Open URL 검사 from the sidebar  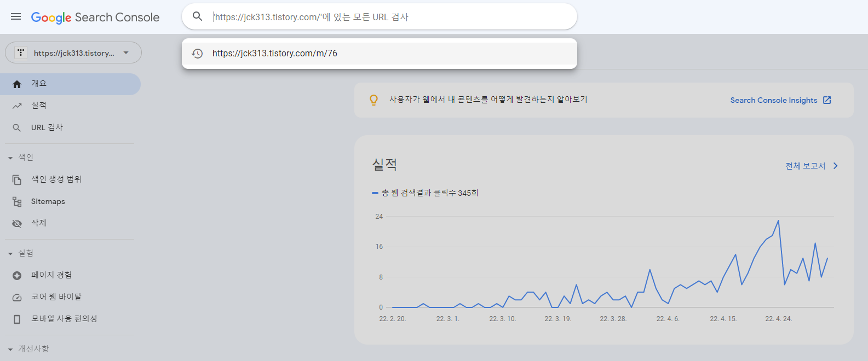click(x=70, y=127)
